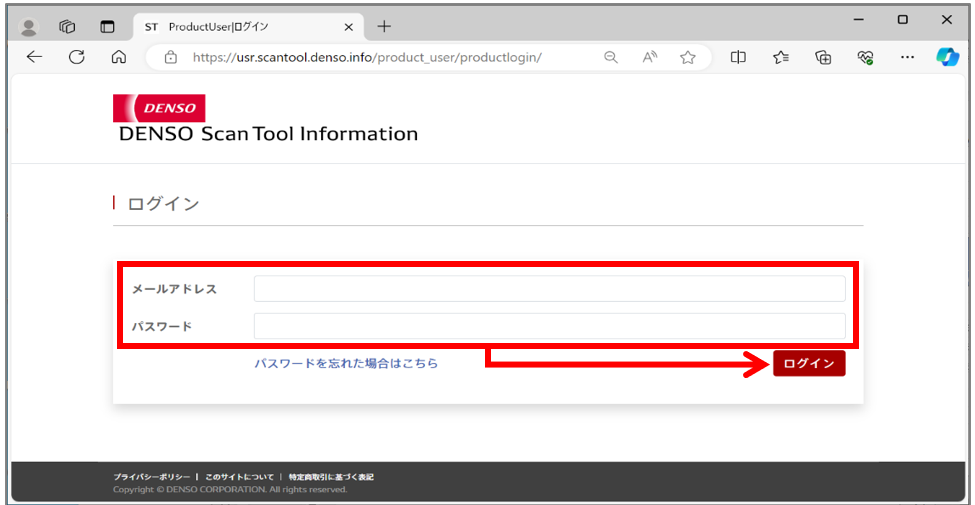Click the DENSO Scan Tool Information title

tap(269, 134)
